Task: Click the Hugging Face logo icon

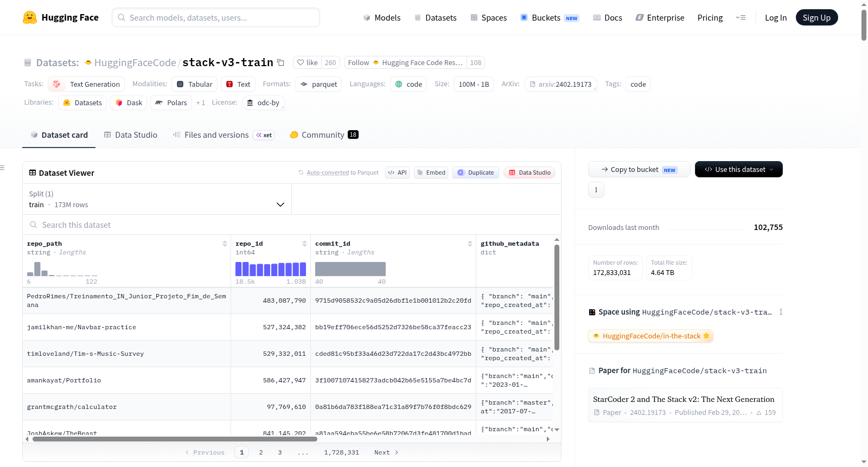Action: click(30, 17)
